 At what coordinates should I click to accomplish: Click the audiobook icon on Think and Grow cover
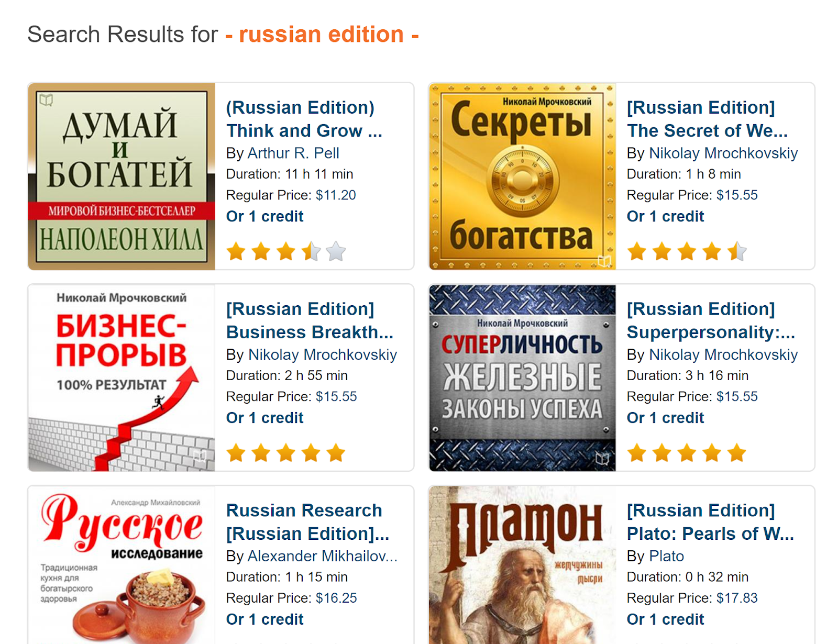pyautogui.click(x=47, y=99)
